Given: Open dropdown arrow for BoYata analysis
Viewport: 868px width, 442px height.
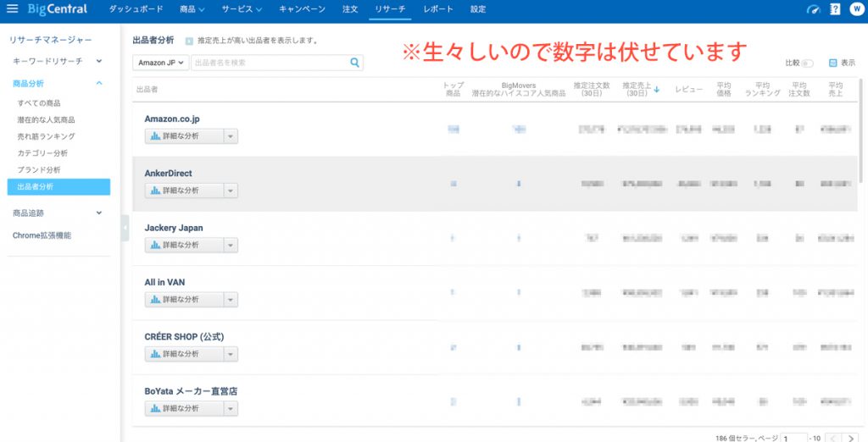Looking at the screenshot, I should pyautogui.click(x=231, y=408).
